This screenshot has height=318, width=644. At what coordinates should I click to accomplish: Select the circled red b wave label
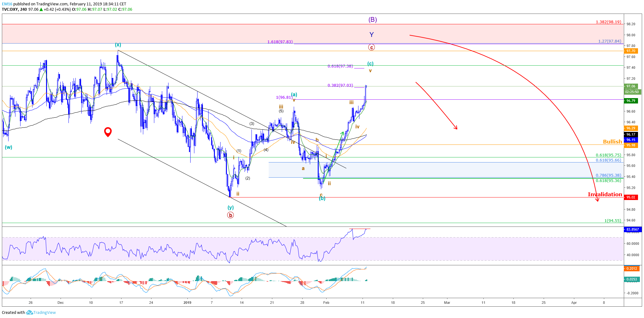pos(231,215)
